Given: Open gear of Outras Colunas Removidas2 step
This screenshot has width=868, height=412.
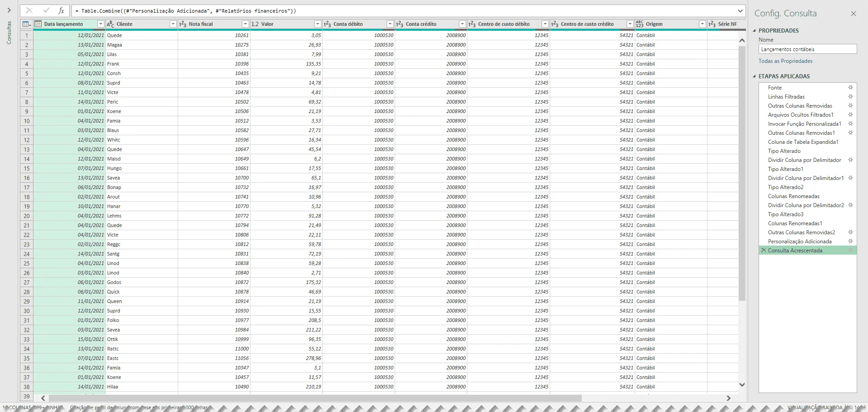Looking at the screenshot, I should tap(850, 232).
